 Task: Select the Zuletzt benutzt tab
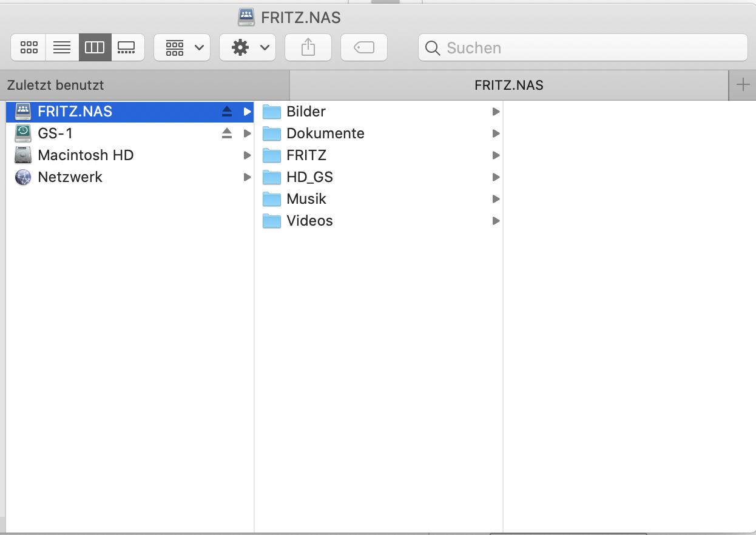[144, 86]
